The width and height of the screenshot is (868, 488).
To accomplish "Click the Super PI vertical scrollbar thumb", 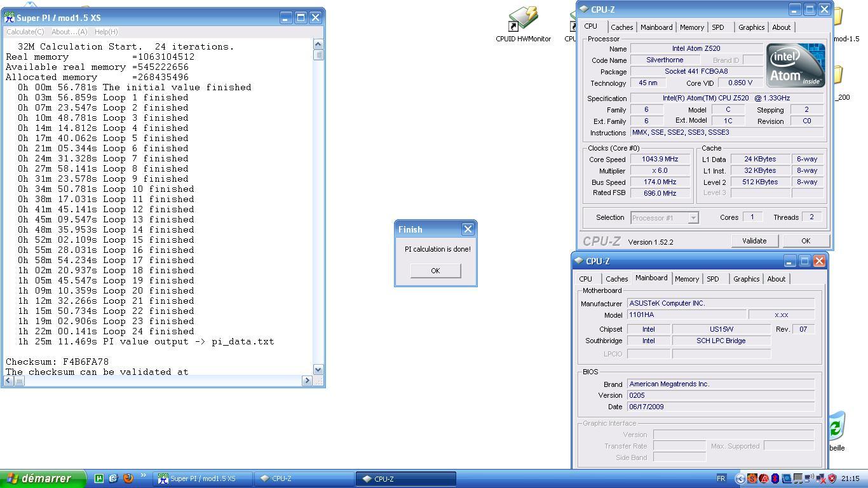I will (x=318, y=55).
